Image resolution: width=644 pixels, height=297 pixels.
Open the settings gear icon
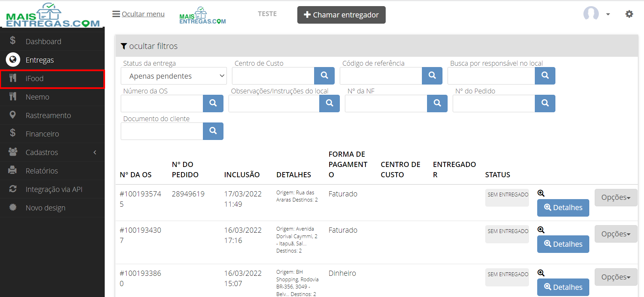[x=629, y=14]
